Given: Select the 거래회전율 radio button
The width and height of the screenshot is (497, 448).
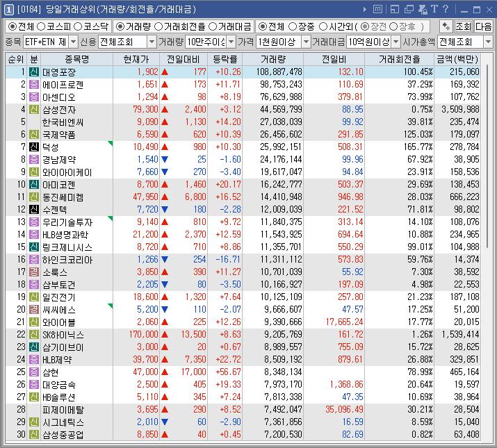Looking at the screenshot, I should (x=158, y=26).
